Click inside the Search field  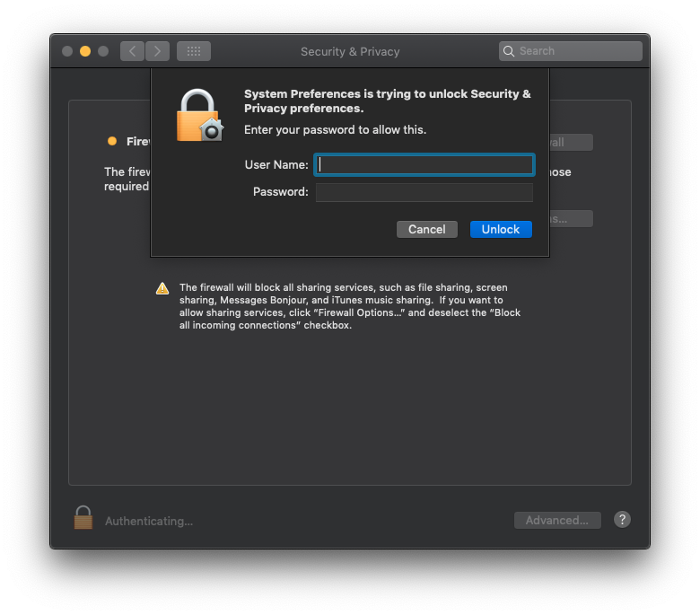tap(571, 51)
